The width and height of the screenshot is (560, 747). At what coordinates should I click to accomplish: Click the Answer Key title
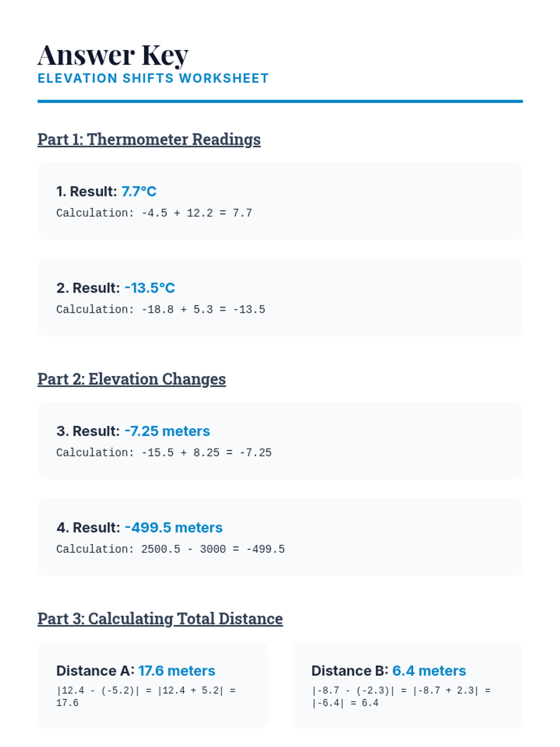tap(113, 55)
